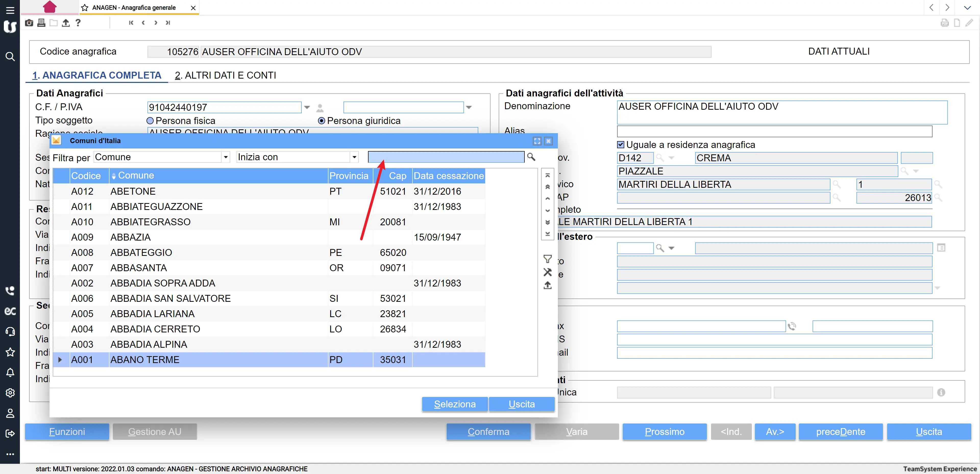Image resolution: width=980 pixels, height=474 pixels.
Task: Expand the C.F. / P.IVA dropdown arrow
Action: point(307,107)
